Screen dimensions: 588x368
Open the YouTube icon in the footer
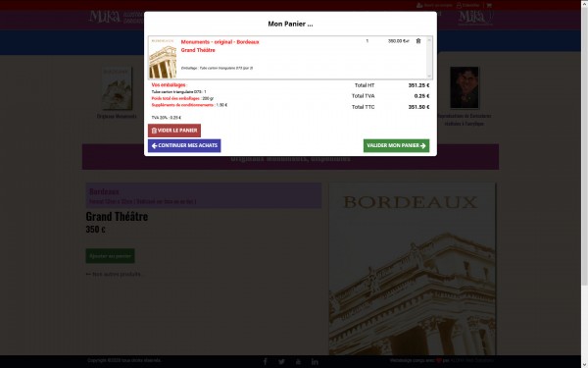(298, 361)
